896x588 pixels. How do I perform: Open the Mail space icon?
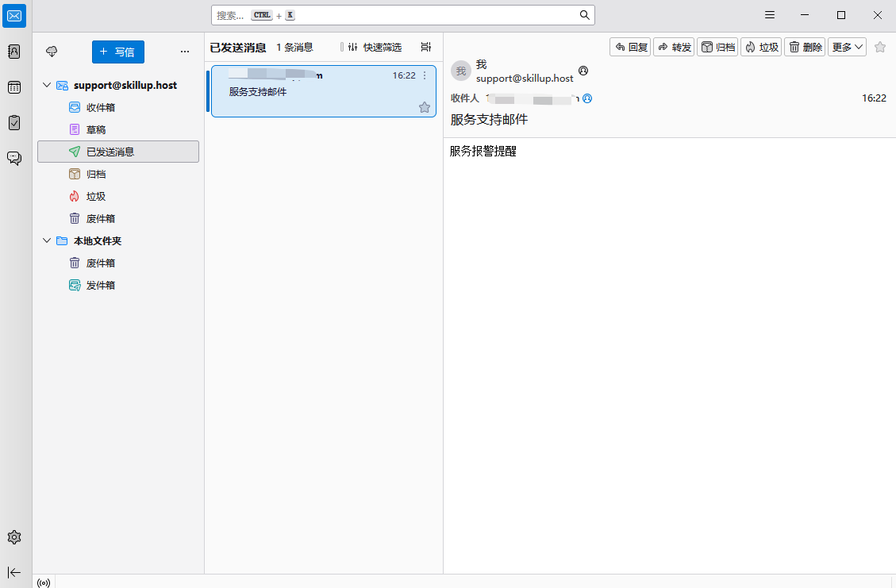(14, 15)
